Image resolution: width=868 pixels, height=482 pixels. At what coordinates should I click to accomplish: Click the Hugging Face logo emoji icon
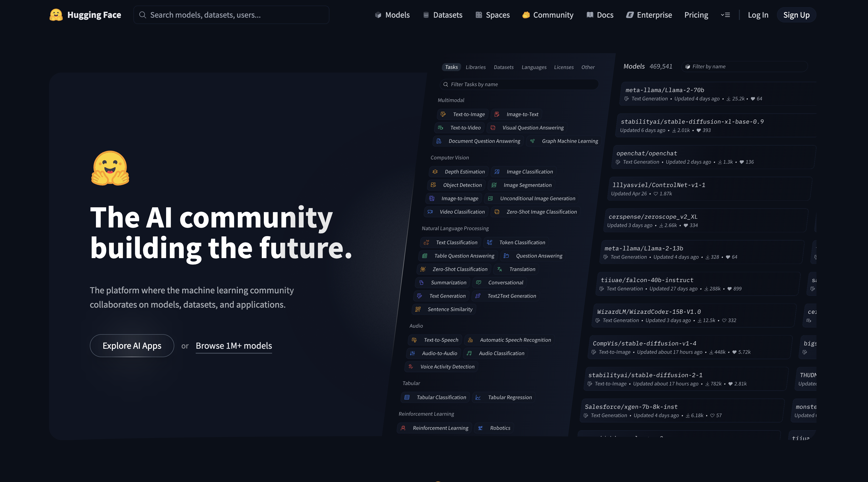(x=56, y=15)
